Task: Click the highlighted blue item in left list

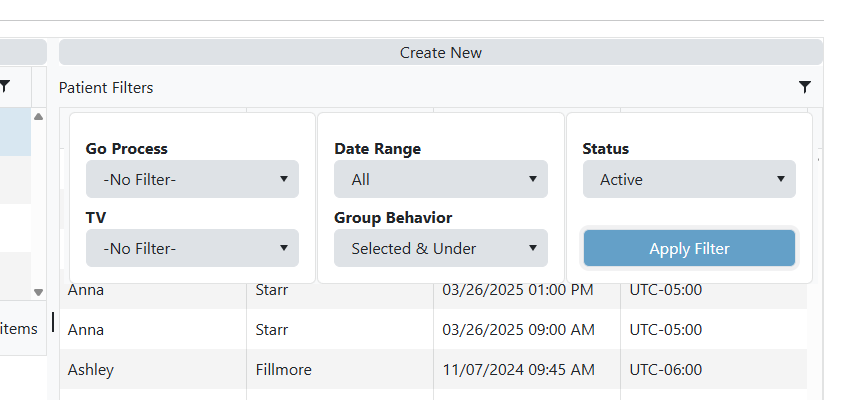Action: (x=14, y=132)
